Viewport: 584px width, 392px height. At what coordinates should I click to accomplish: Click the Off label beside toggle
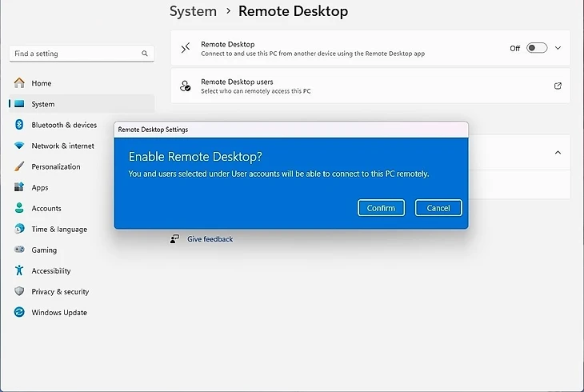[514, 49]
